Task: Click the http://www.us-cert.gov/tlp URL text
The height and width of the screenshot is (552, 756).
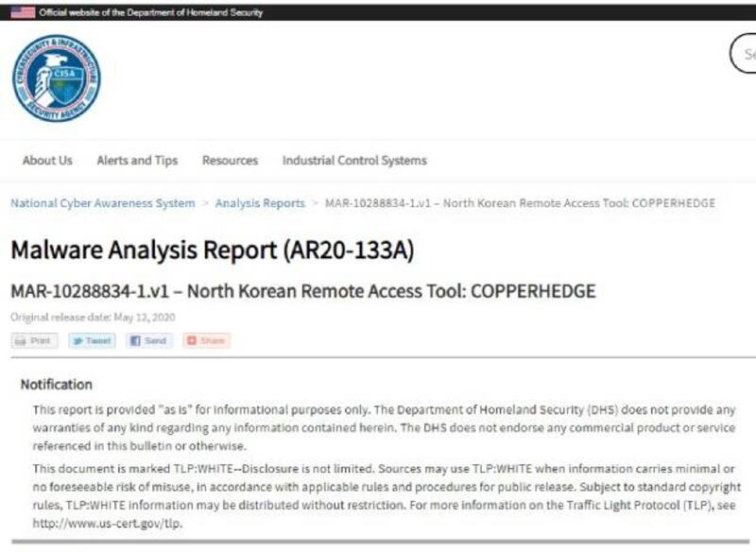Action: (x=108, y=524)
